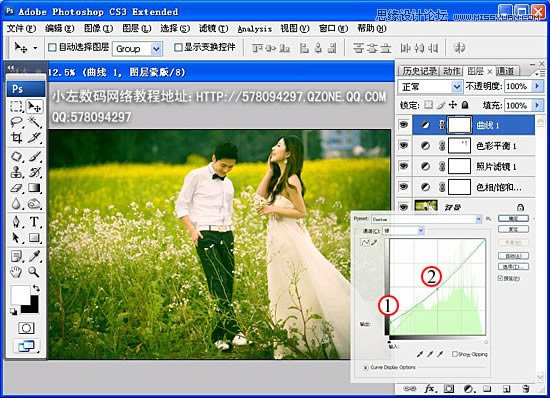Select the Hand tool
Image resolution: width=550 pixels, height=398 pixels.
[16, 272]
